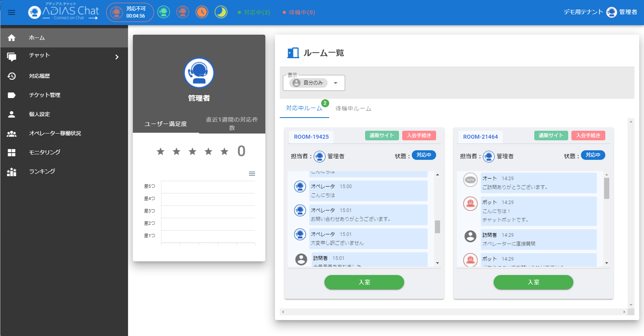Click the 管理者 account avatar in header
Image resolution: width=644 pixels, height=336 pixels.
click(611, 12)
